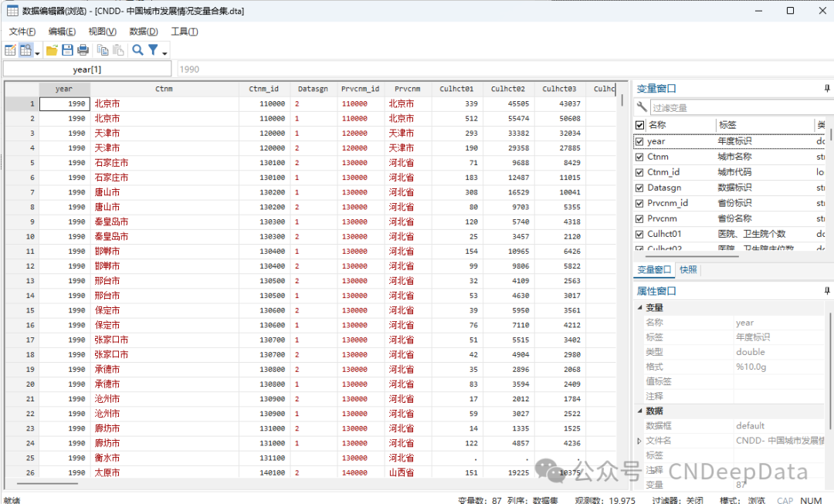This screenshot has width=834, height=504.
Task: Uncheck the Ctnm_id variable checkbox
Action: (x=639, y=172)
